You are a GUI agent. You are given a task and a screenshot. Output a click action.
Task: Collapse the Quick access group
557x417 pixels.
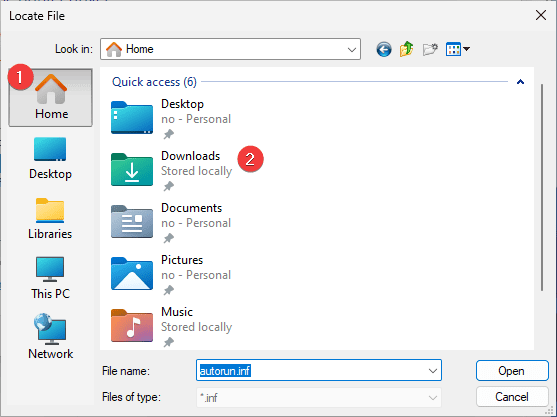click(520, 82)
